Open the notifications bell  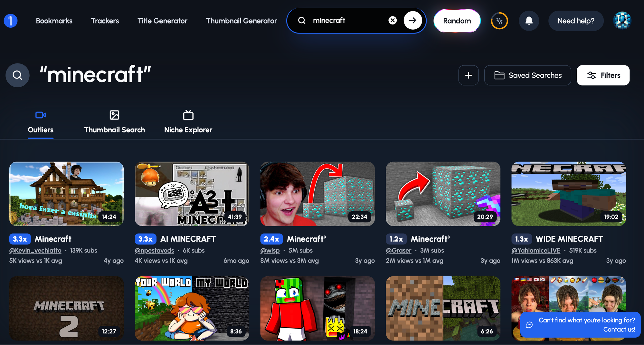[529, 21]
